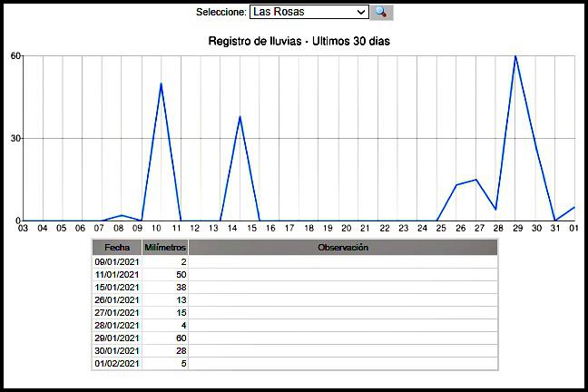
Task: Click the magnifying glass search icon
Action: tap(382, 12)
